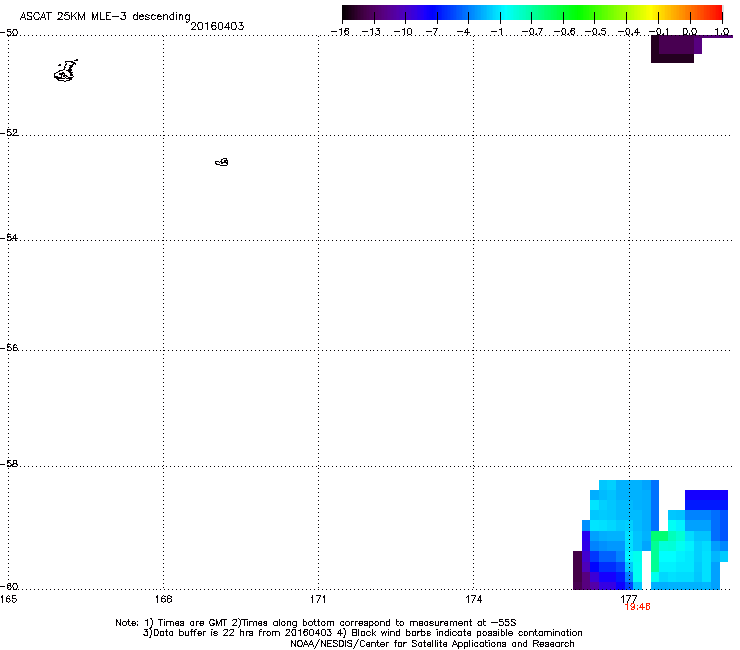The image size is (740, 650).
Task: Click the red time stamp 19:46
Action: pyautogui.click(x=637, y=607)
